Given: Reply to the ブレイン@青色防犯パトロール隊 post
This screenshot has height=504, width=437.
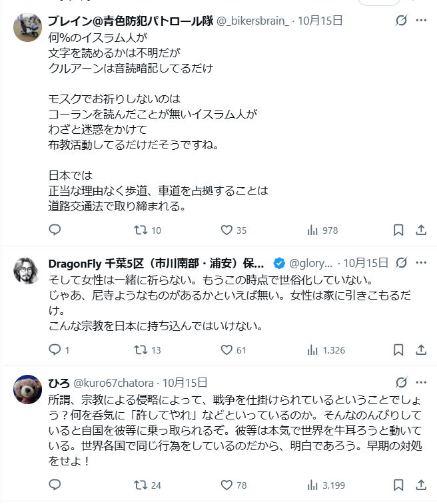Looking at the screenshot, I should pyautogui.click(x=55, y=230).
